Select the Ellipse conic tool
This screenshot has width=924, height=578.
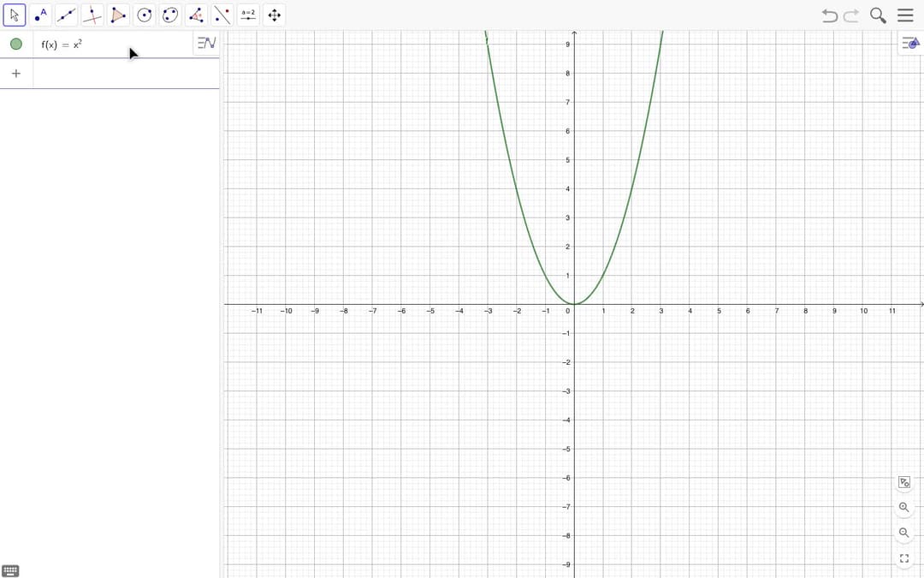[x=169, y=15]
